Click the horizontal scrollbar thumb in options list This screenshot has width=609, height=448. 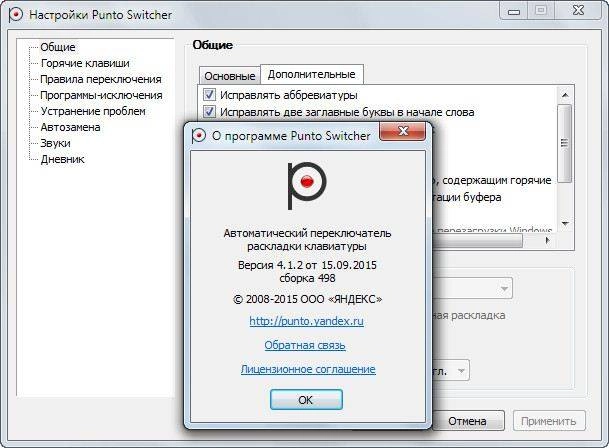pos(478,241)
